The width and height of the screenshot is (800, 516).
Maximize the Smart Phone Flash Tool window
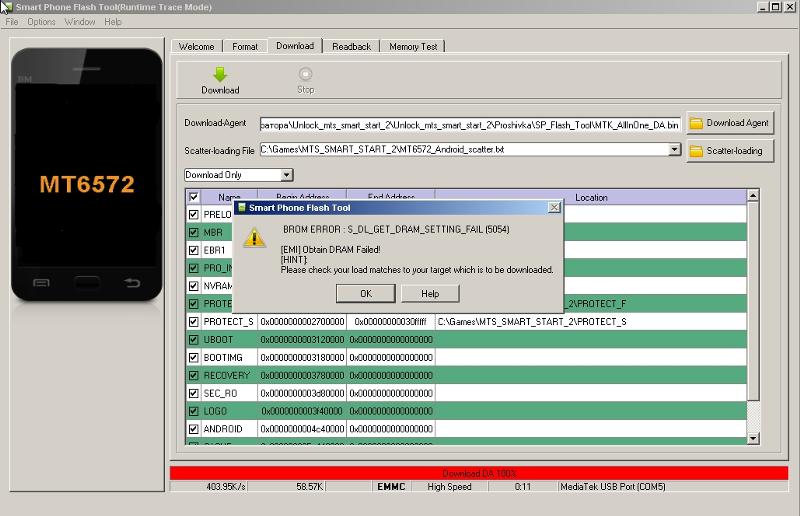pyautogui.click(x=776, y=7)
